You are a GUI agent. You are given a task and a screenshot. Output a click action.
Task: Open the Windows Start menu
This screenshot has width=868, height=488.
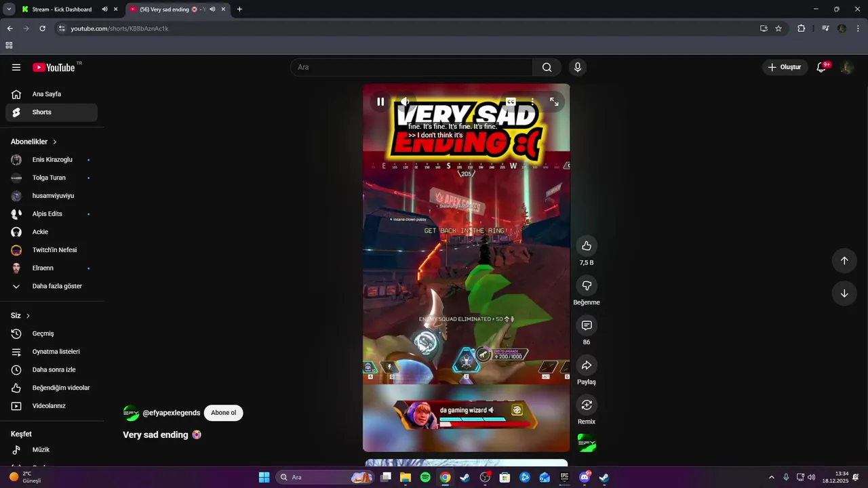click(x=264, y=477)
